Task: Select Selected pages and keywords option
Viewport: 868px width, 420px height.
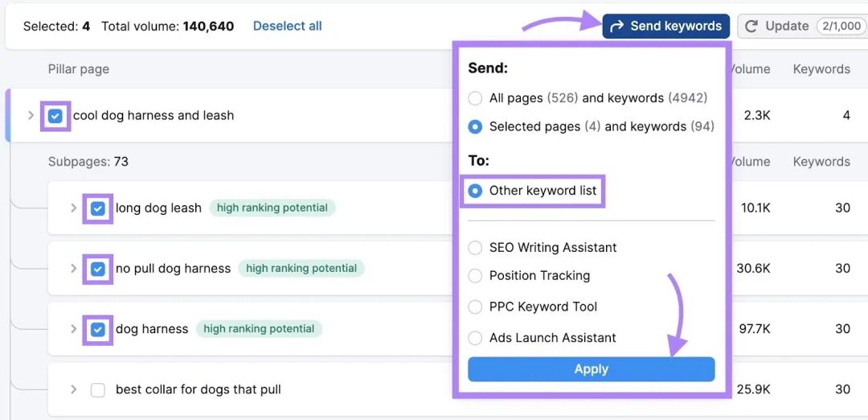Action: coord(475,127)
